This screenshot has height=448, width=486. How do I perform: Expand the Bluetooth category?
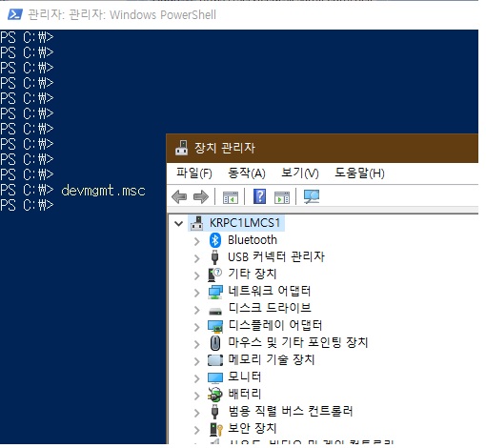tap(197, 241)
